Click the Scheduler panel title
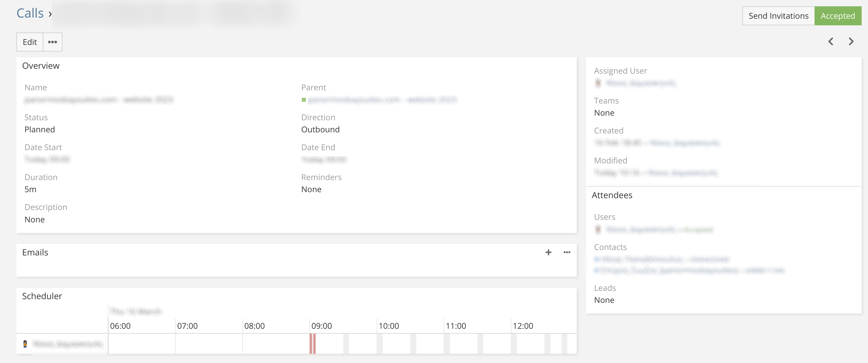The width and height of the screenshot is (868, 363). point(42,296)
